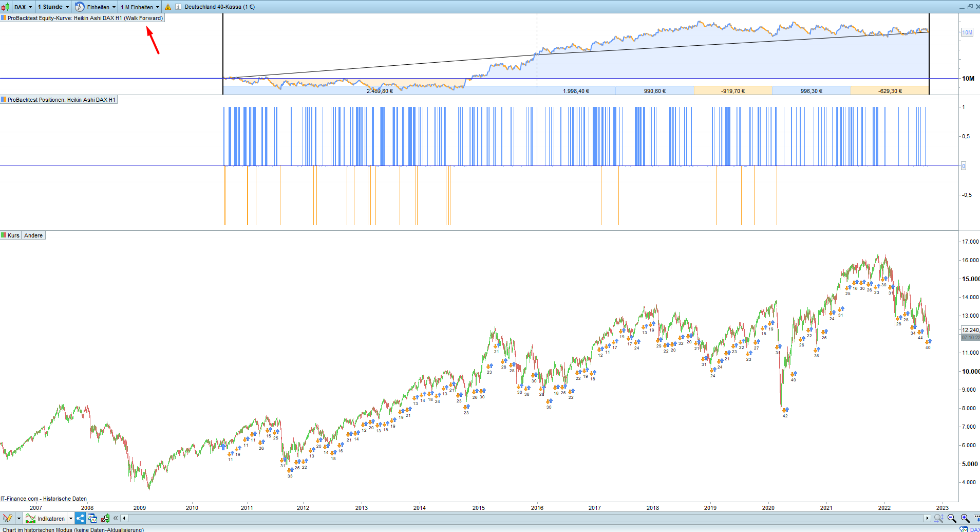Click the horizontal scrollbar right arrow
This screenshot has height=532, width=980.
tap(927, 518)
